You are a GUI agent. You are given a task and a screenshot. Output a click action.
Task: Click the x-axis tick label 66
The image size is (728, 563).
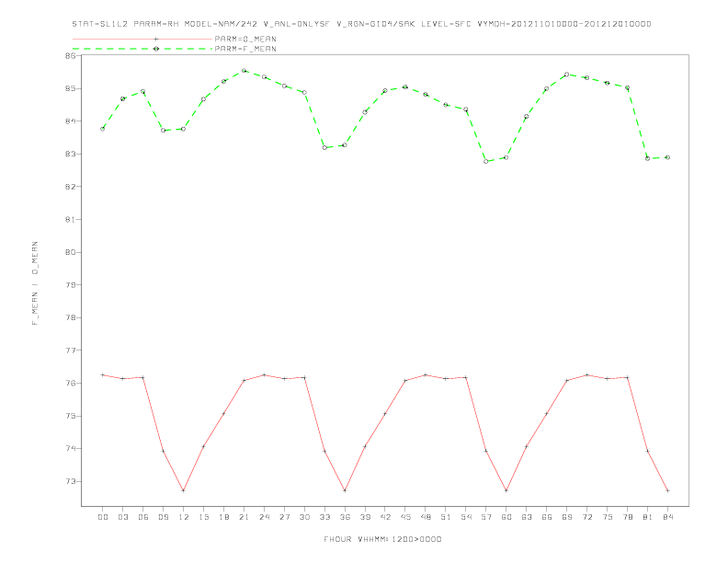coord(547,517)
